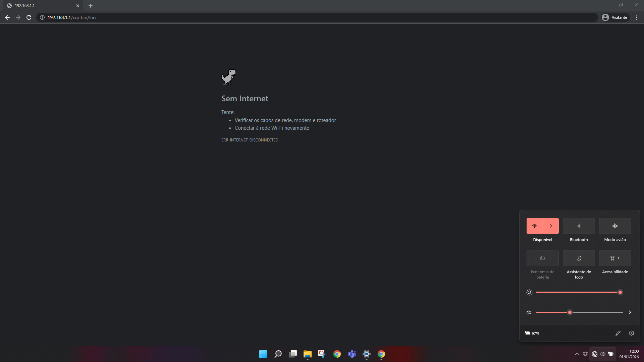Viewport: 644px width, 362px height.
Task: Open a new tab with plus button
Action: pos(91,6)
